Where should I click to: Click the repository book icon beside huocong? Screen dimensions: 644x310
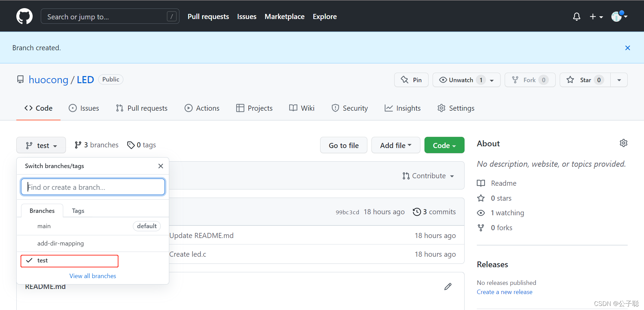(x=20, y=79)
